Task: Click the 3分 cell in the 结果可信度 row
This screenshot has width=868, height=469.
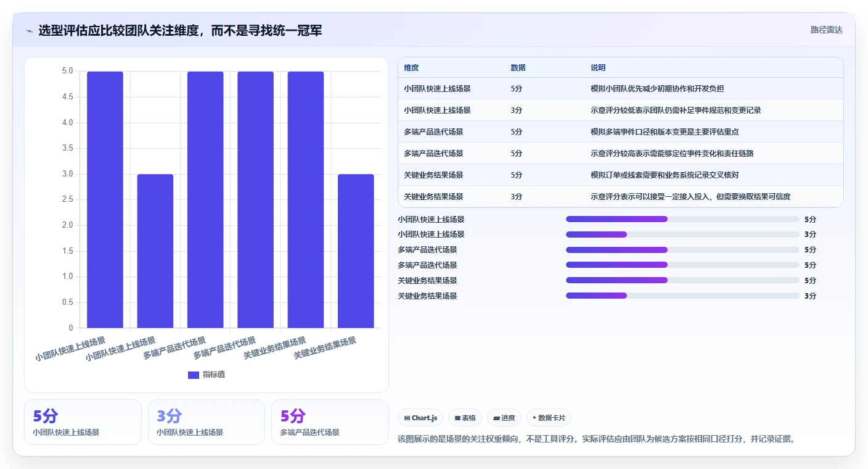Action: click(x=517, y=197)
